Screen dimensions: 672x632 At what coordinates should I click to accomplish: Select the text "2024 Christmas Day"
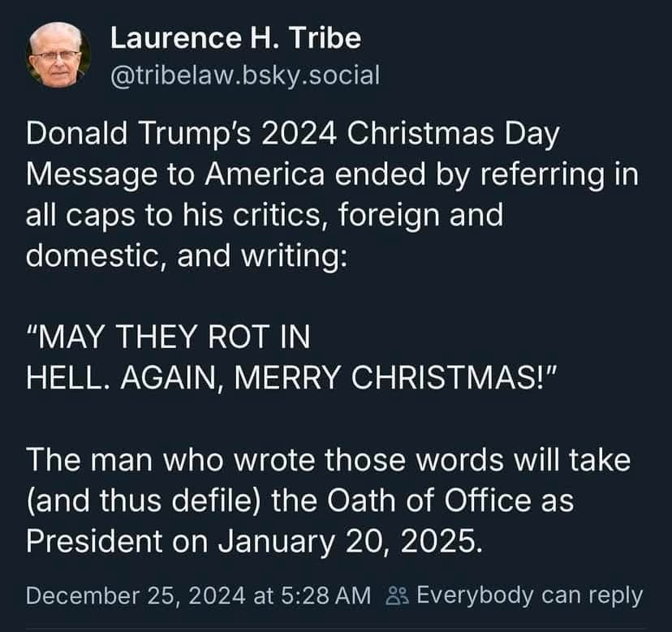coord(410,135)
